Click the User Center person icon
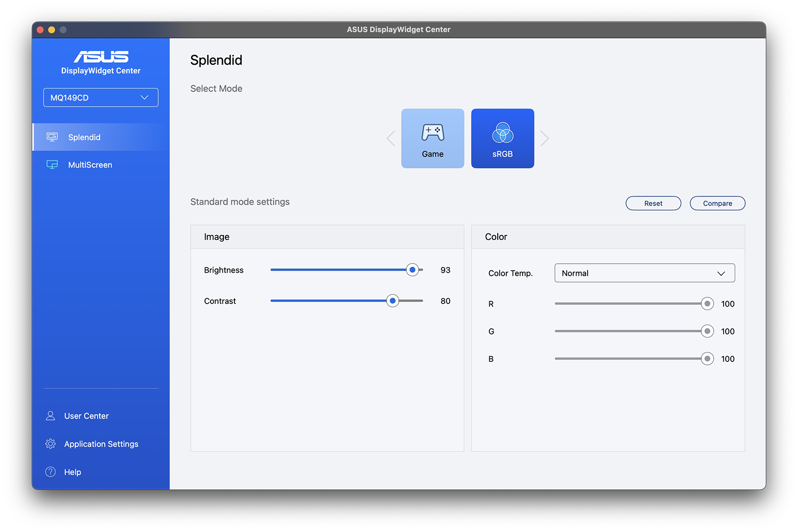Viewport: 798px width, 532px height. pyautogui.click(x=50, y=416)
